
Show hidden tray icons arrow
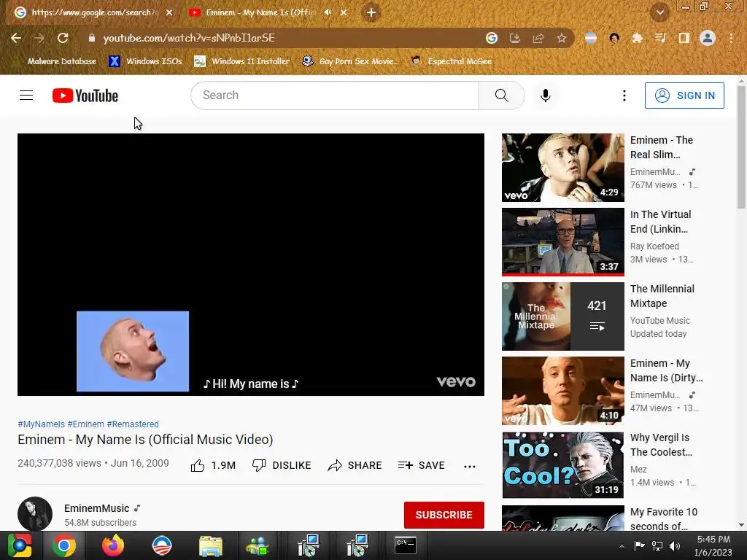coord(622,546)
